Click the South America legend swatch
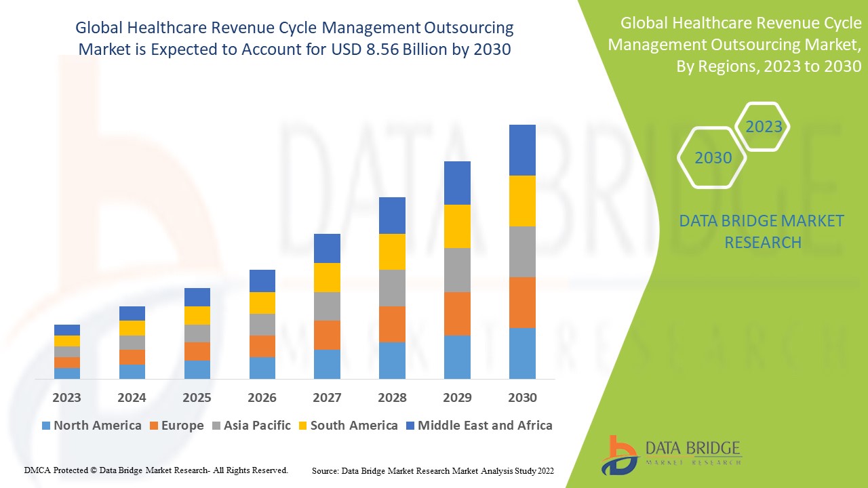 pyautogui.click(x=303, y=426)
